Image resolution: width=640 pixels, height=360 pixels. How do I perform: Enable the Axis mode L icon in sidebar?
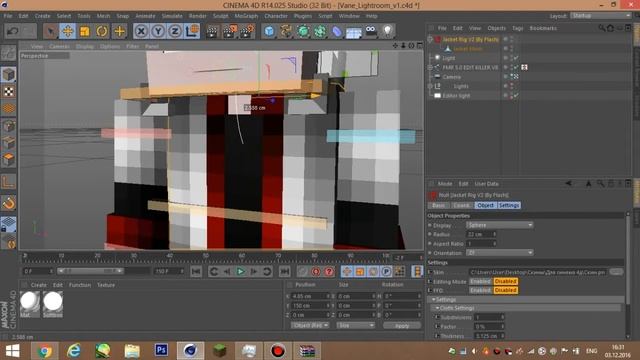point(9,182)
